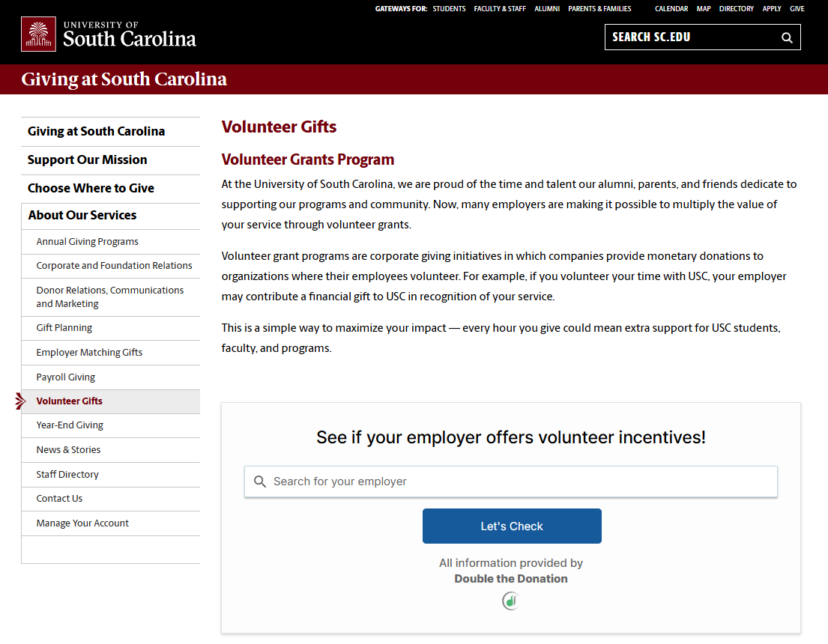
Task: Click the Give link in top bar
Action: tap(797, 9)
